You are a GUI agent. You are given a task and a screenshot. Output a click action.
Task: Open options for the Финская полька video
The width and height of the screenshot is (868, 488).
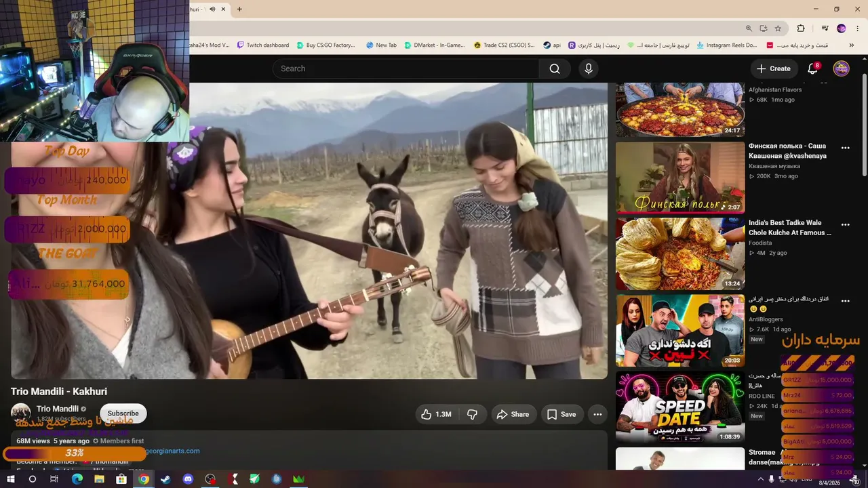845,148
